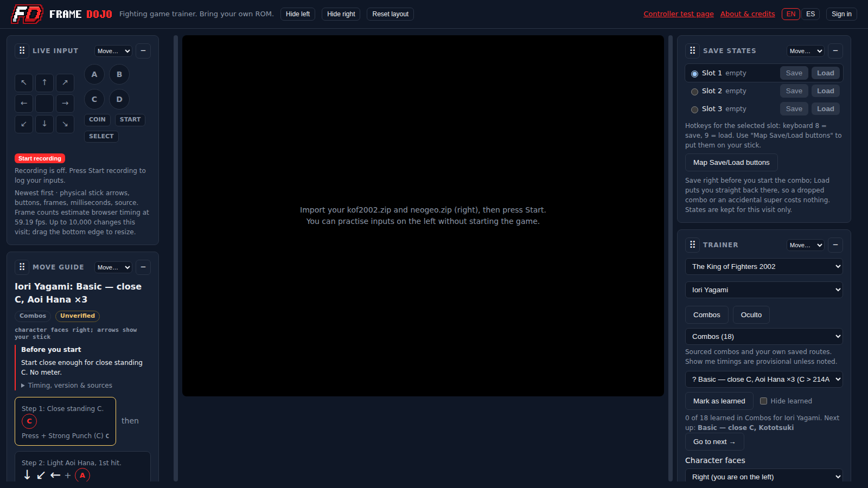Screen dimensions: 868x488
Task: Tap the round C attack button
Action: (x=94, y=99)
